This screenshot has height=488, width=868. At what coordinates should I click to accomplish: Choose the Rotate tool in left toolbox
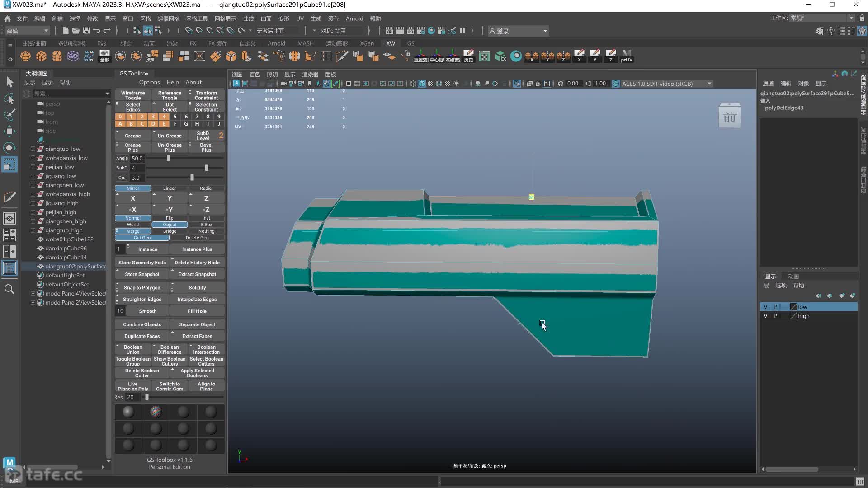click(x=9, y=148)
